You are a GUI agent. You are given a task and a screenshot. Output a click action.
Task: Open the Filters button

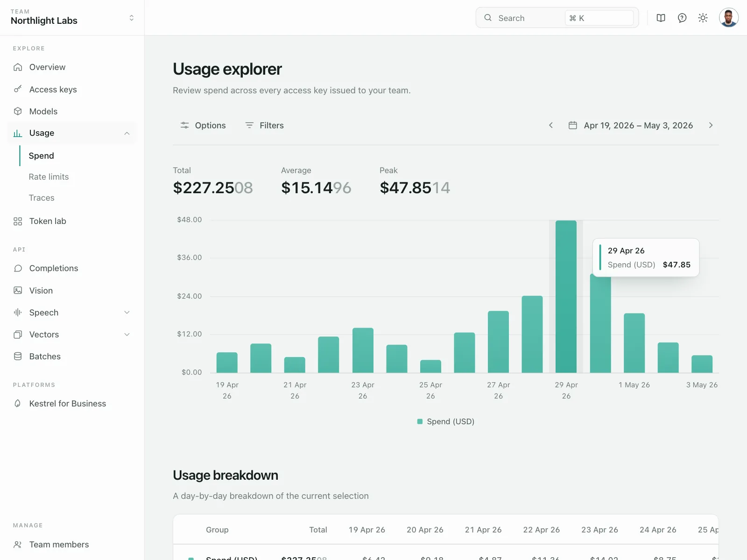[264, 125]
